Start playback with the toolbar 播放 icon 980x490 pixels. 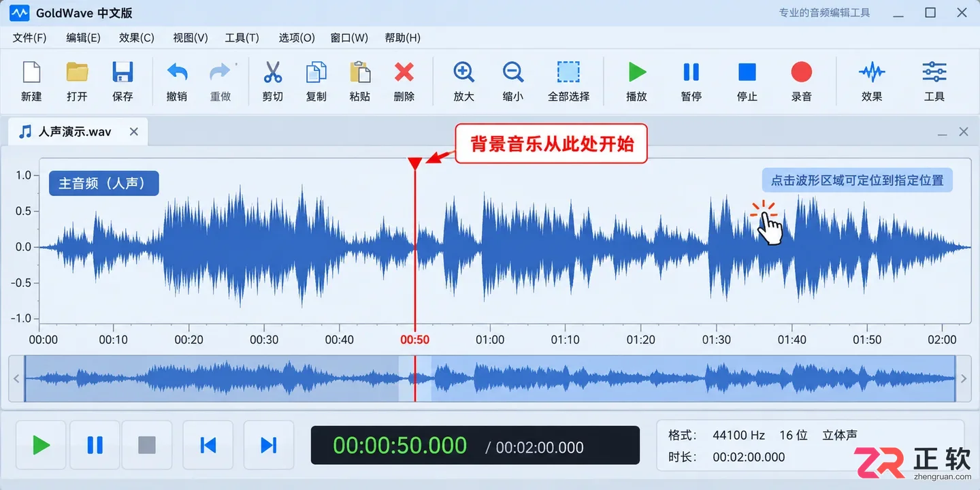[x=637, y=72]
